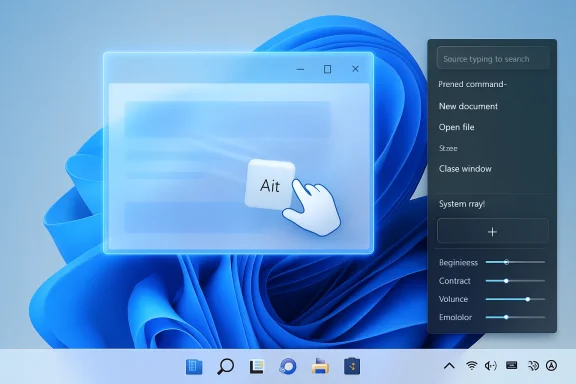576x384 pixels.
Task: Open the keyboard tray icon
Action: 511,365
